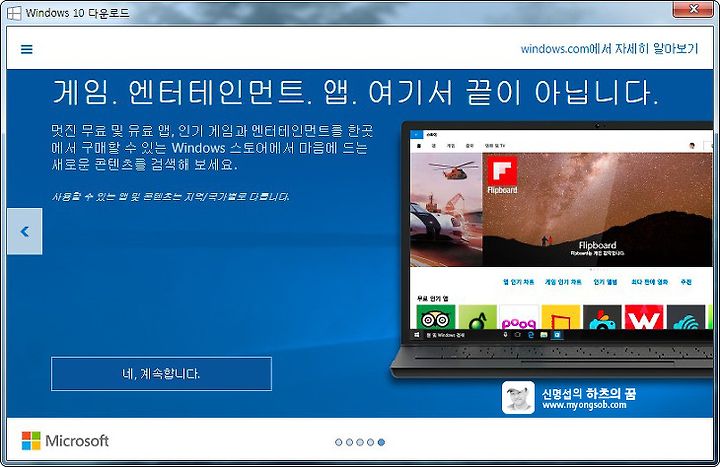720x467 pixels.
Task: Click the Microsoft logo
Action: tap(65, 441)
